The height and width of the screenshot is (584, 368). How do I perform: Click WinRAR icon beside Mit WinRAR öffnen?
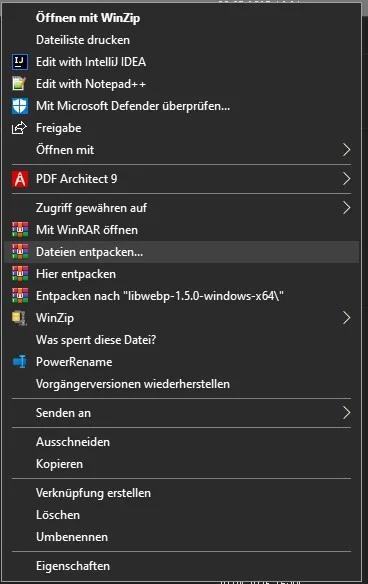click(x=20, y=230)
